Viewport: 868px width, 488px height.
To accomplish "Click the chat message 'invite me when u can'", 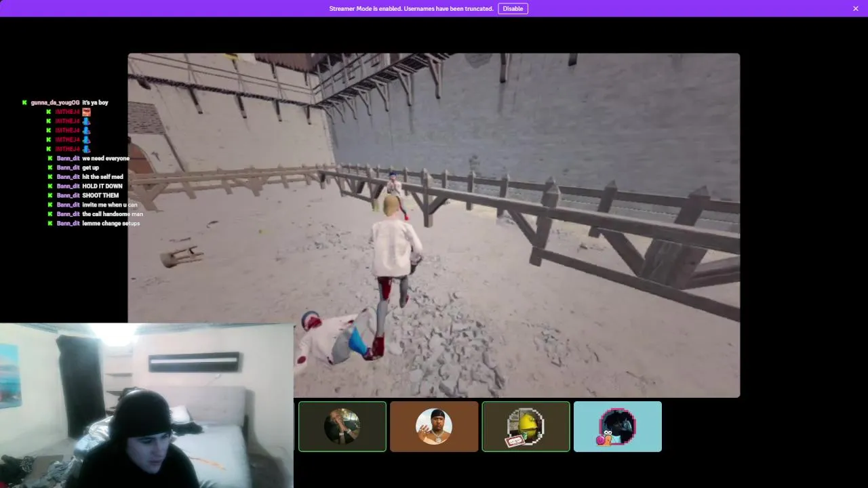I will [x=110, y=205].
